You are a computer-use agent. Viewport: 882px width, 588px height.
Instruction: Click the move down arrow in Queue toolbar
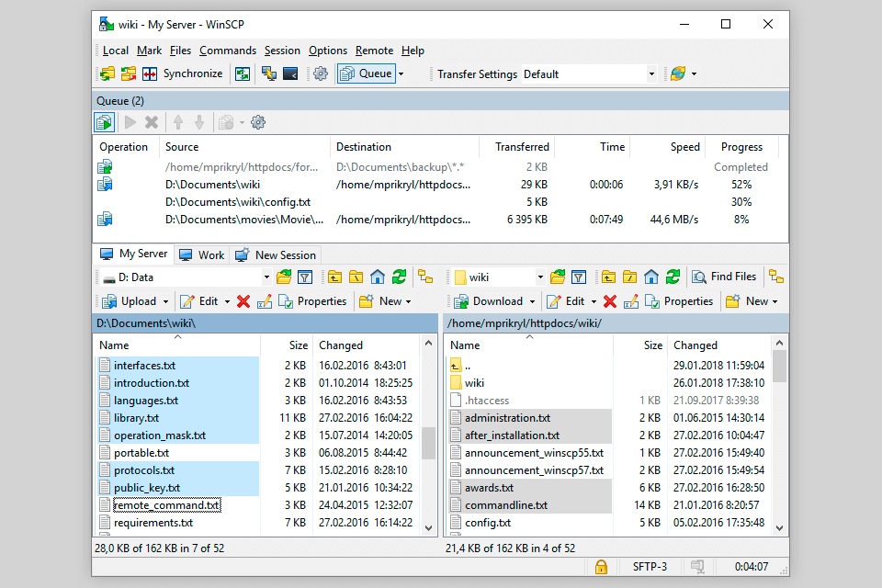coord(199,122)
